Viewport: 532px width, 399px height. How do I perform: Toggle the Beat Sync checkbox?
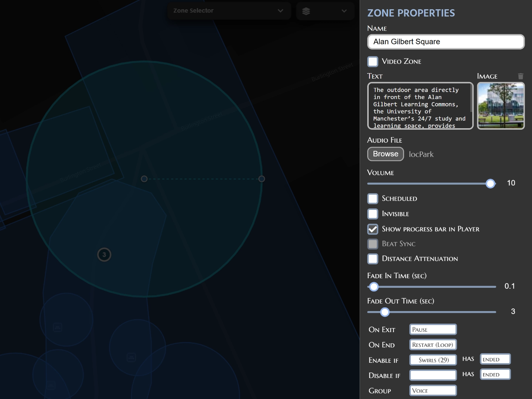373,244
